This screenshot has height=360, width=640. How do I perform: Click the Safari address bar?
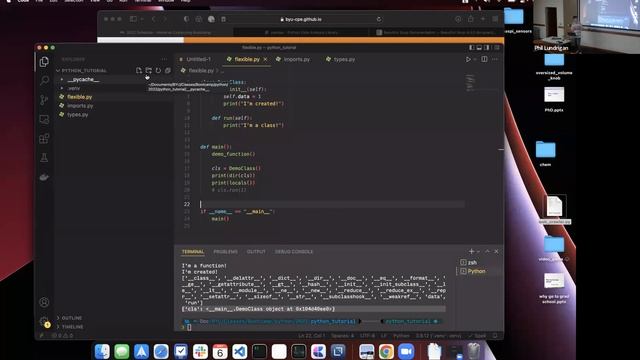pos(301,19)
